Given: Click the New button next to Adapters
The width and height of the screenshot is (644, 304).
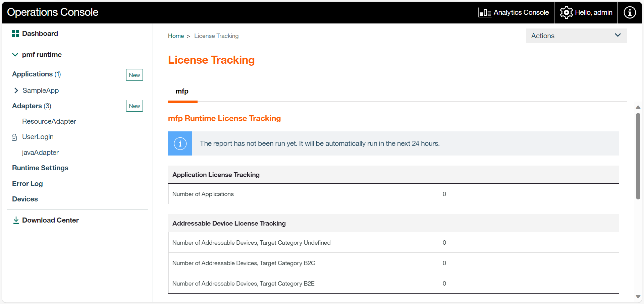Looking at the screenshot, I should [x=134, y=106].
